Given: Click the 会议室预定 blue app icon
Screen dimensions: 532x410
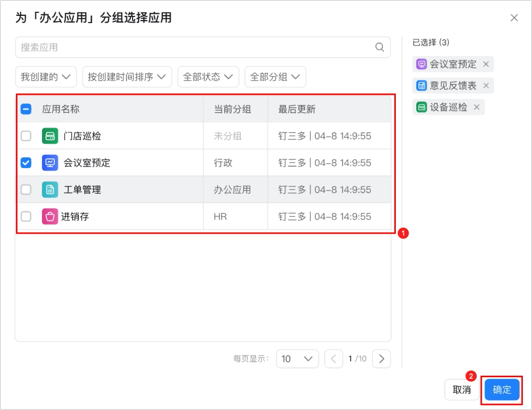Looking at the screenshot, I should [50, 162].
